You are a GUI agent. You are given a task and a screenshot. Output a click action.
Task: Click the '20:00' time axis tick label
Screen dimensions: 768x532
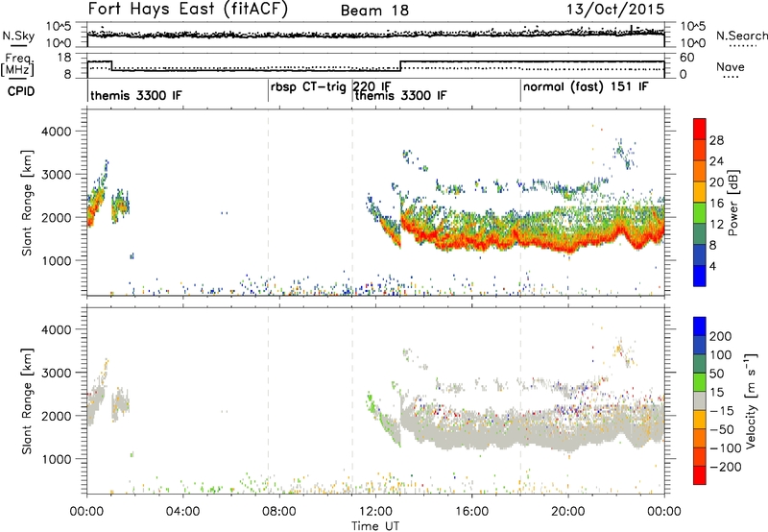(568, 512)
